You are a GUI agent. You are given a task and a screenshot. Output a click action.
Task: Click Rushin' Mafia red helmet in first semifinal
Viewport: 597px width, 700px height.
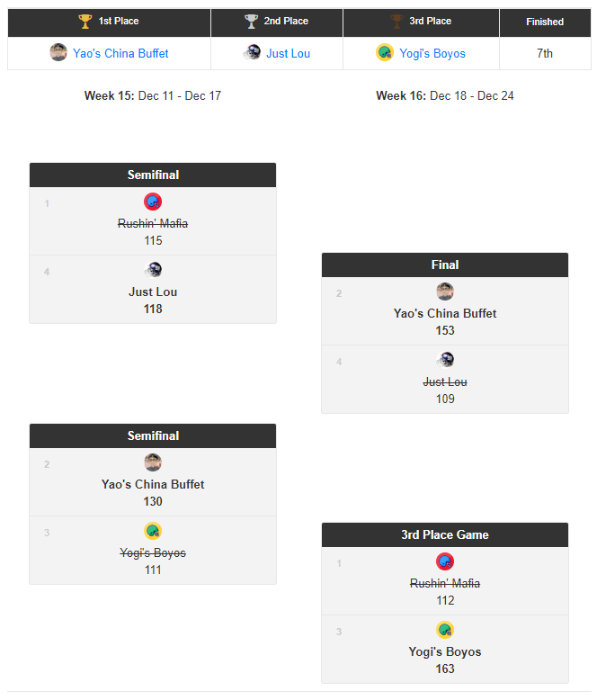[153, 202]
